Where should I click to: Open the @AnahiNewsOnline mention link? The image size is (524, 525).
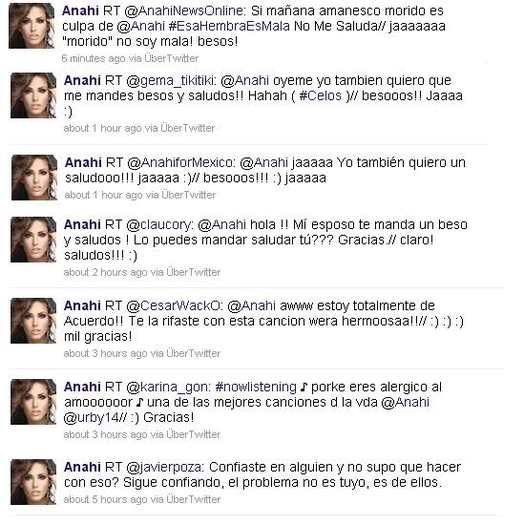[x=184, y=11]
